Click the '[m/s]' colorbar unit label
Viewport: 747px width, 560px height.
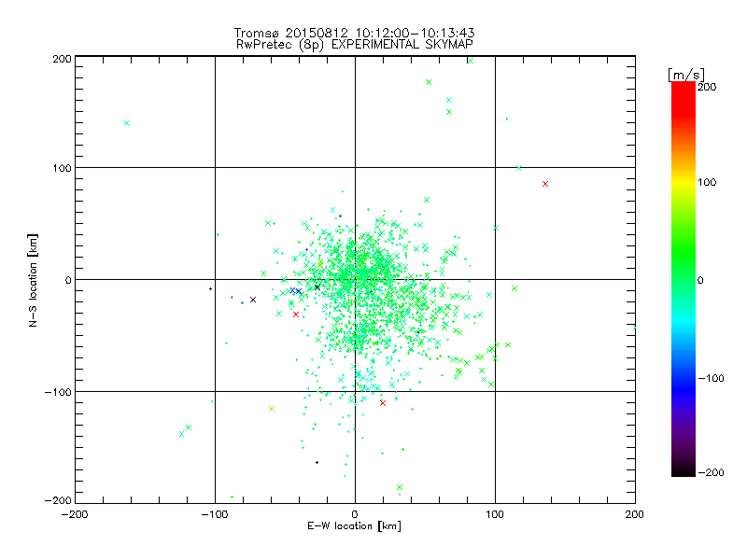coord(686,75)
